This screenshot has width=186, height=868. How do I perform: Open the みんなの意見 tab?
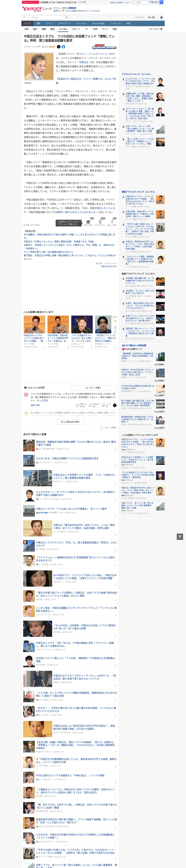[98, 24]
